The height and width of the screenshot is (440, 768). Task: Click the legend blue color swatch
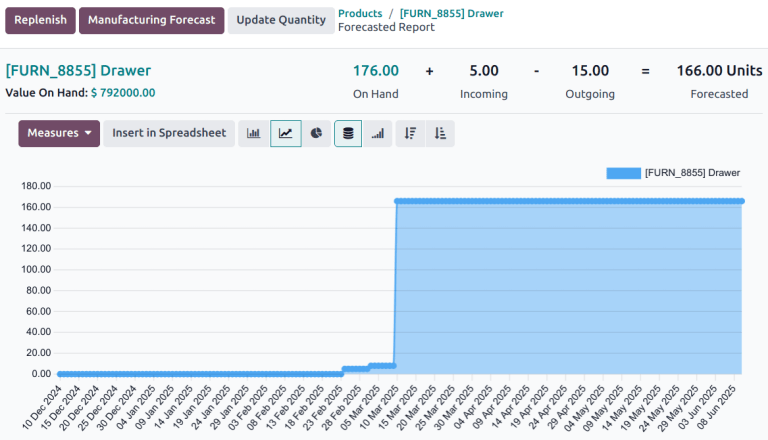tap(623, 173)
